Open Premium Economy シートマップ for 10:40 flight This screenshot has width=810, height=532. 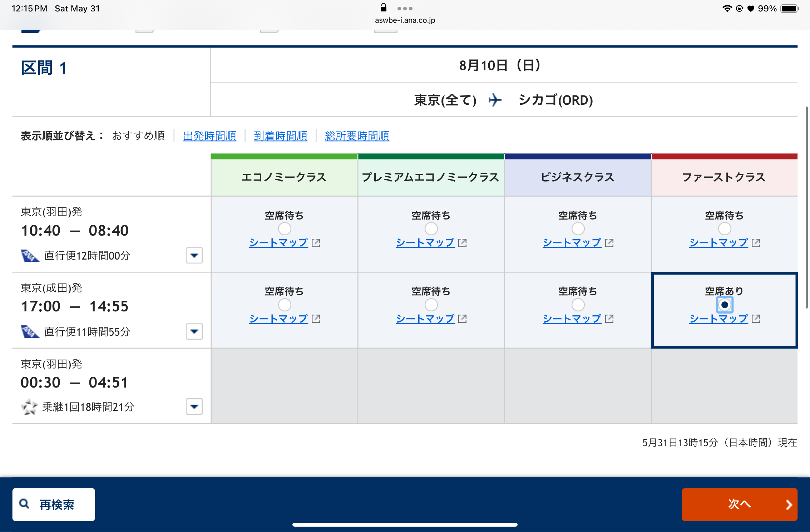tap(425, 243)
